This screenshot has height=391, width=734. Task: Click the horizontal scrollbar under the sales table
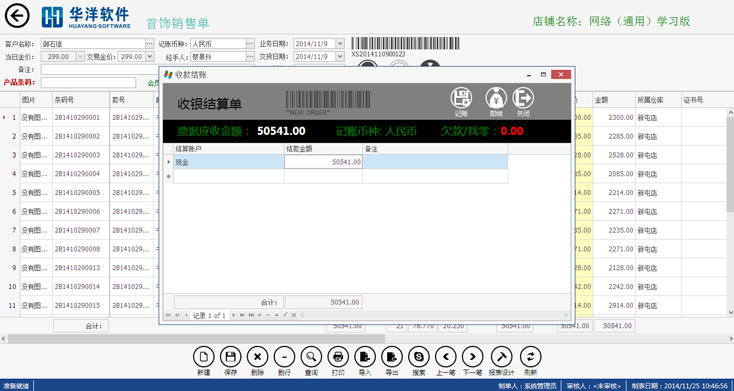point(197,338)
